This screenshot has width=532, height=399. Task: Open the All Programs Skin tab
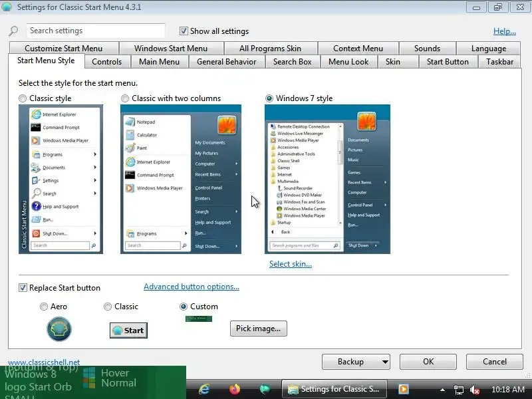270,48
